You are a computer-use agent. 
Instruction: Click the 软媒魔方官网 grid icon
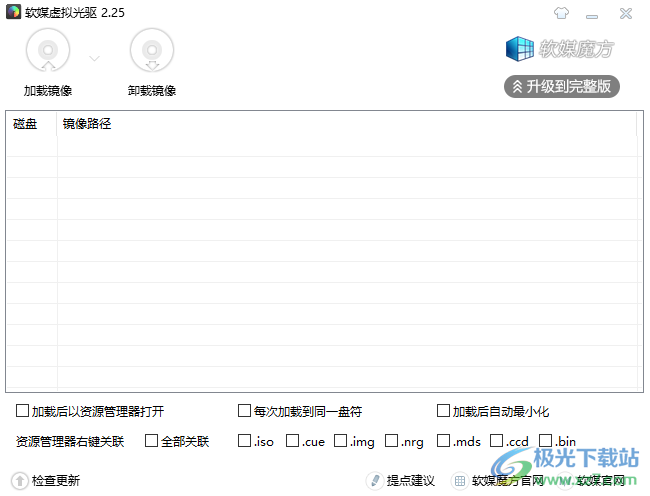(x=460, y=481)
